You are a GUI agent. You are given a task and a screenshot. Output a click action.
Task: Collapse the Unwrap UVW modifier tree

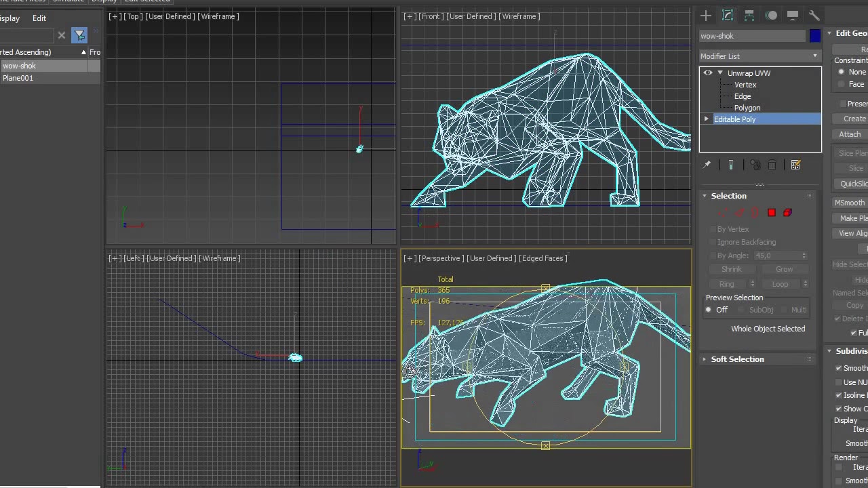(x=720, y=73)
